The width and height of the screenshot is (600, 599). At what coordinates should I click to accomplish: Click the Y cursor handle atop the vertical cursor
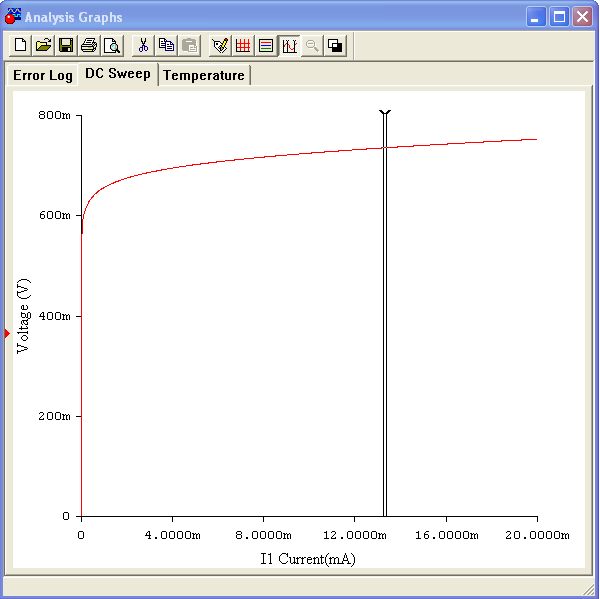[385, 113]
